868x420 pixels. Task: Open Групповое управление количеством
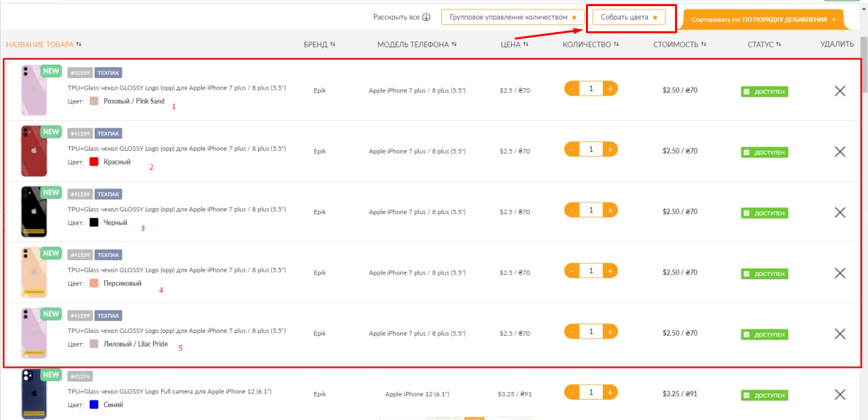point(512,17)
